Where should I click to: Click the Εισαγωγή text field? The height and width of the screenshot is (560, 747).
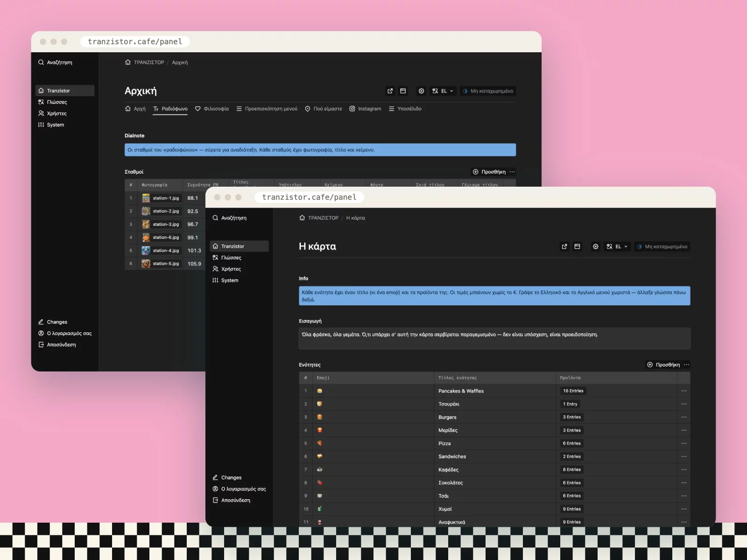point(494,338)
